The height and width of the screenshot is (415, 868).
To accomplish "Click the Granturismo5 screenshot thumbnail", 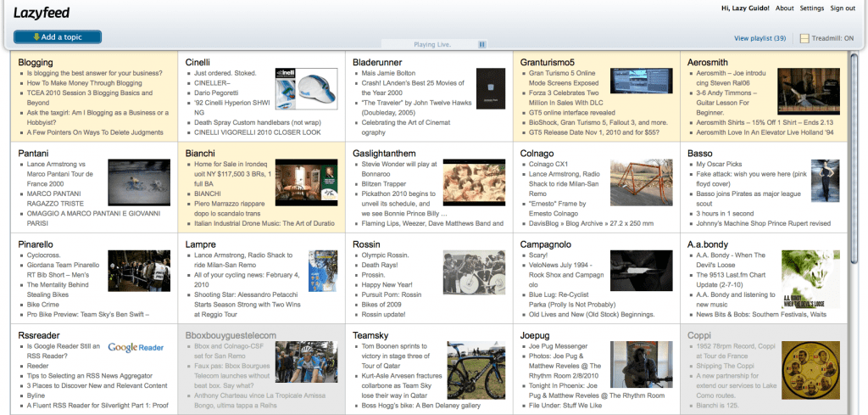I will click(641, 81).
